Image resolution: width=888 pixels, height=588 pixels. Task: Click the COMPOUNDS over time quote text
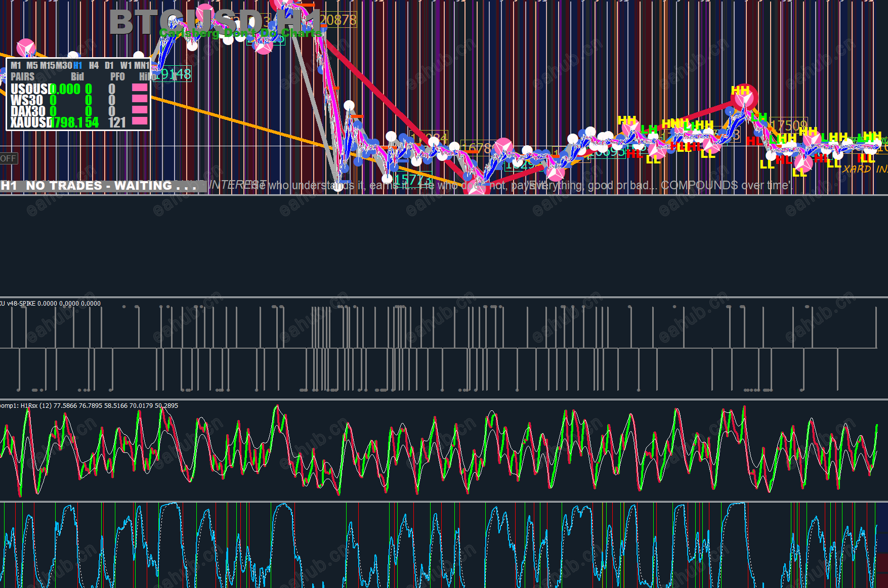point(726,185)
